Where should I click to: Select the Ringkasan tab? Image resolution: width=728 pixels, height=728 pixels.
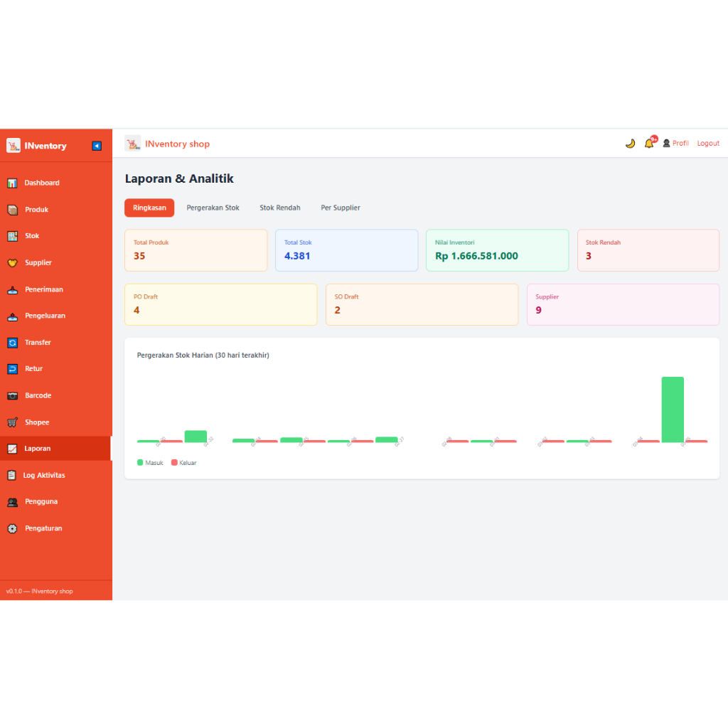coord(149,208)
